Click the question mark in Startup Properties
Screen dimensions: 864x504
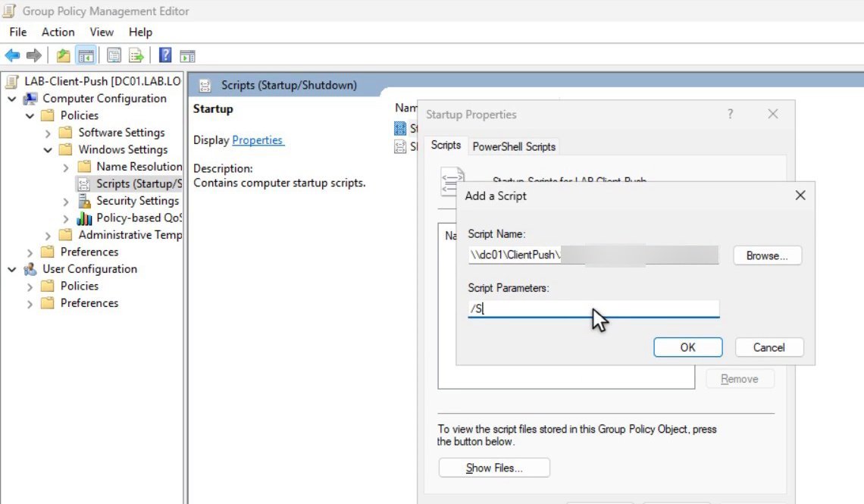(730, 114)
